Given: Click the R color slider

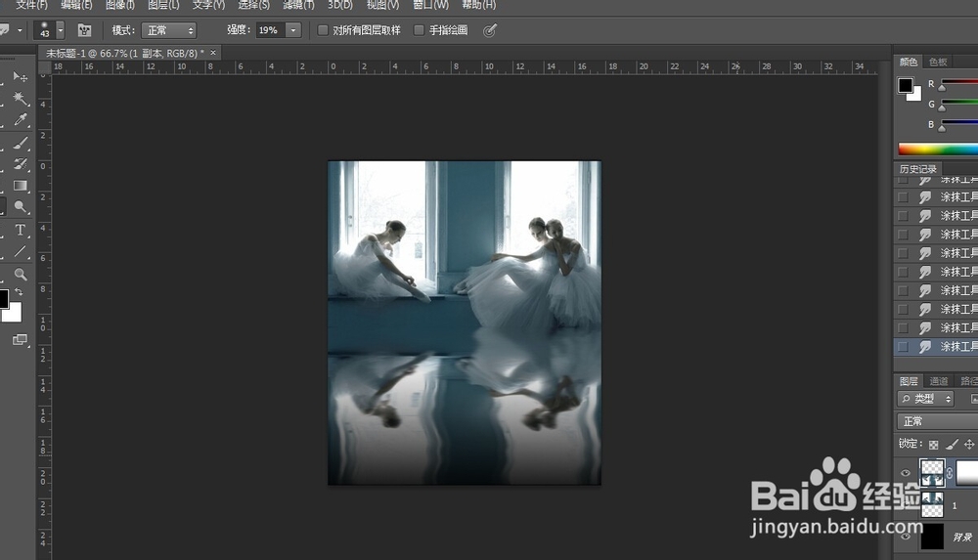Looking at the screenshot, I should coord(959,82).
